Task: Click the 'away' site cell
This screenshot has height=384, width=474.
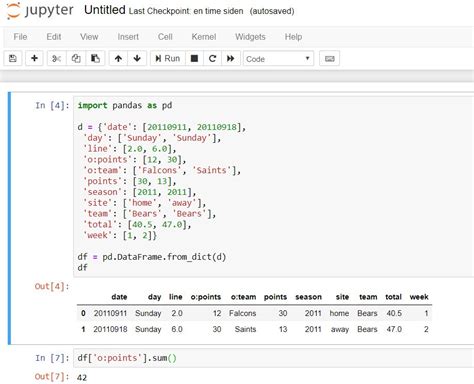Action: (340, 329)
